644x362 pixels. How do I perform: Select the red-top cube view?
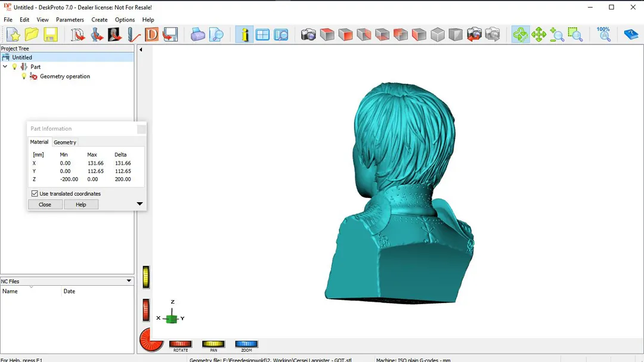(x=327, y=35)
